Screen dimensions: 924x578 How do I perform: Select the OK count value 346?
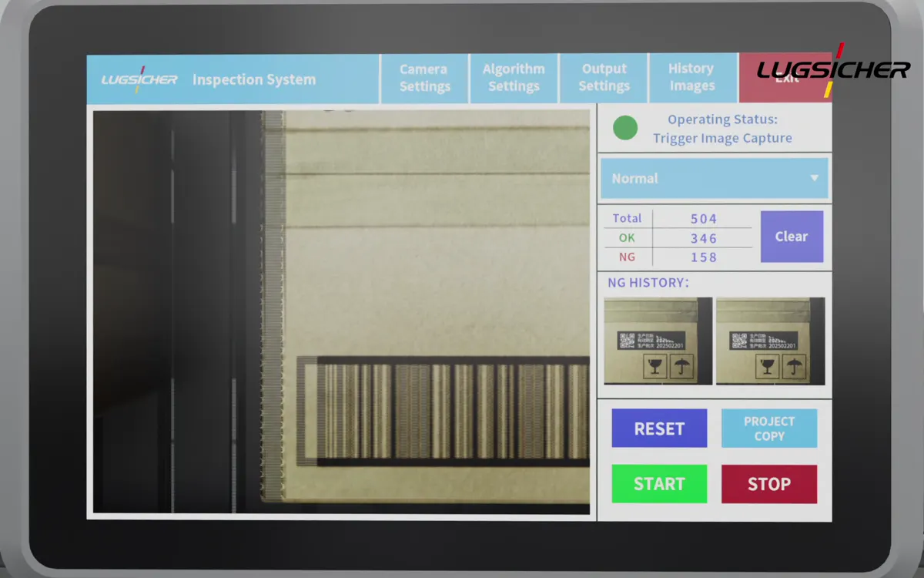click(704, 239)
